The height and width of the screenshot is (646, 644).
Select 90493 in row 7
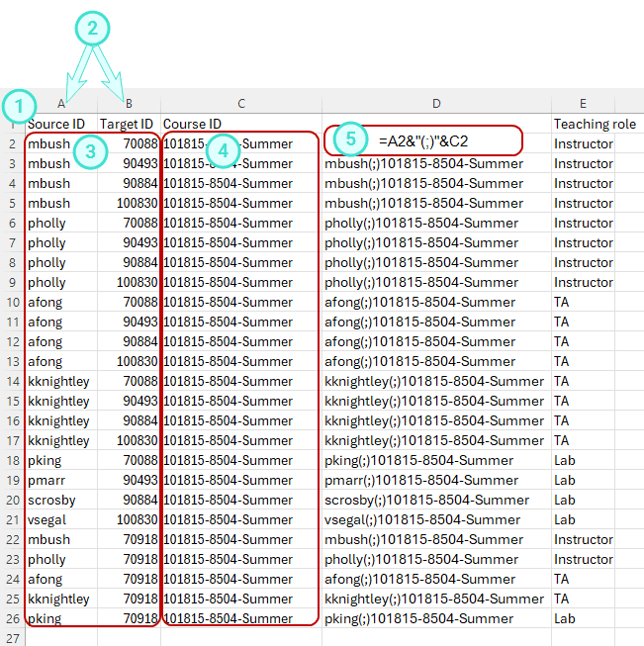(x=129, y=242)
